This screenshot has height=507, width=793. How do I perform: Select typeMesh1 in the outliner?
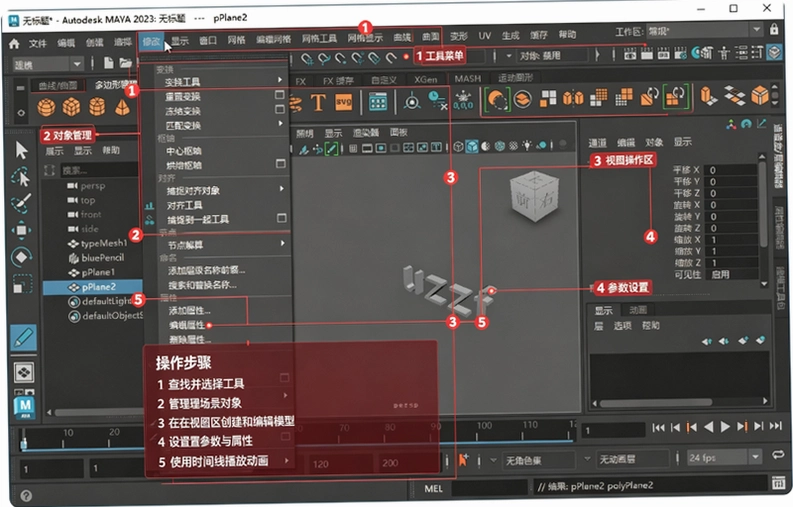105,243
